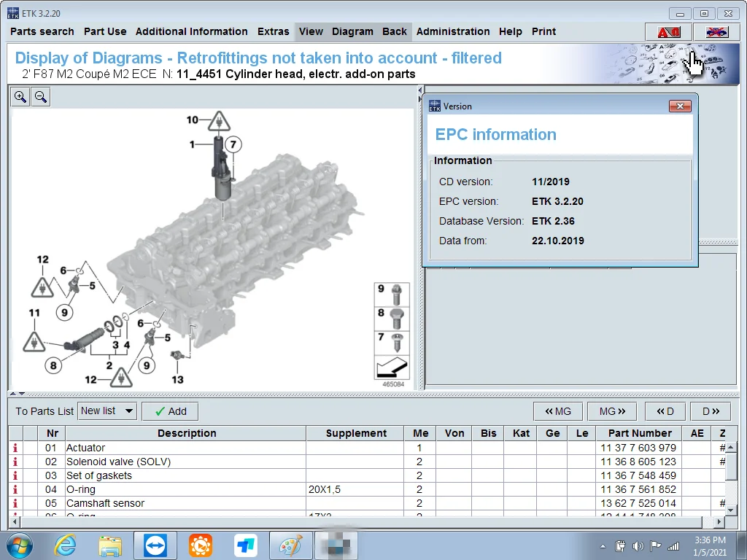Select part number 11 36 8 605 123
747x560 pixels.
coord(638,462)
